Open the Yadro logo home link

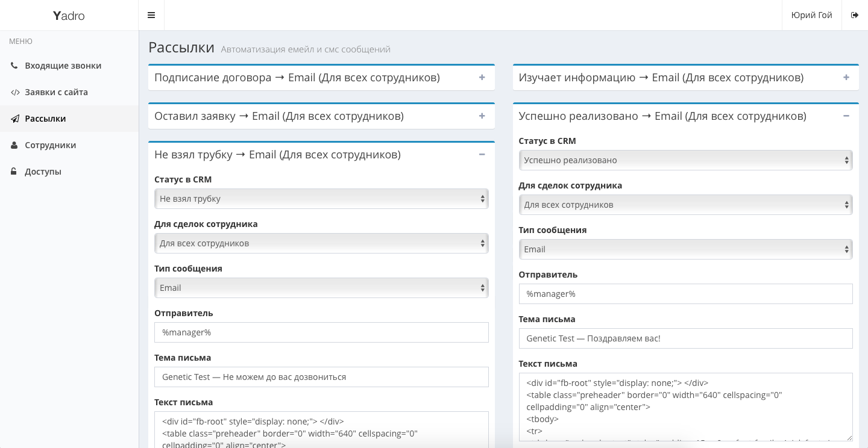[x=69, y=15]
